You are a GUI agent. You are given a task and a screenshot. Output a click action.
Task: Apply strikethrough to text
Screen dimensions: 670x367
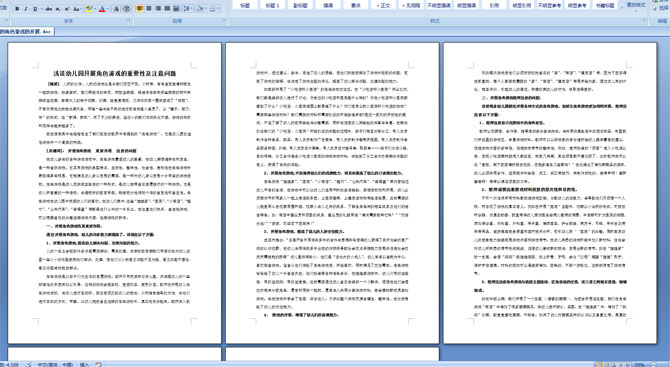[x=49, y=9]
